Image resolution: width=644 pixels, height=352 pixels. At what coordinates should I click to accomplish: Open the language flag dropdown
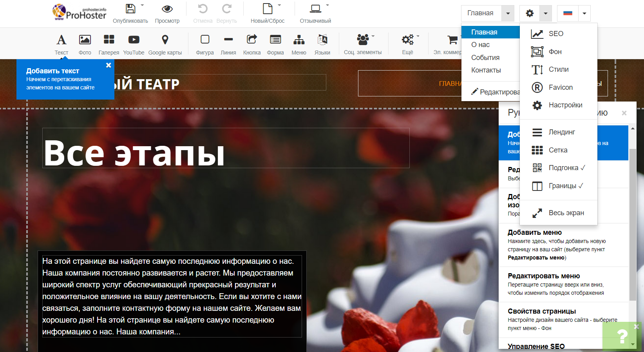(584, 13)
